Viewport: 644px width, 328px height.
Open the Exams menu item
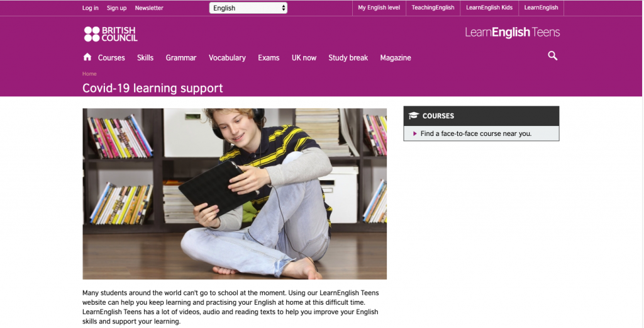[269, 58]
